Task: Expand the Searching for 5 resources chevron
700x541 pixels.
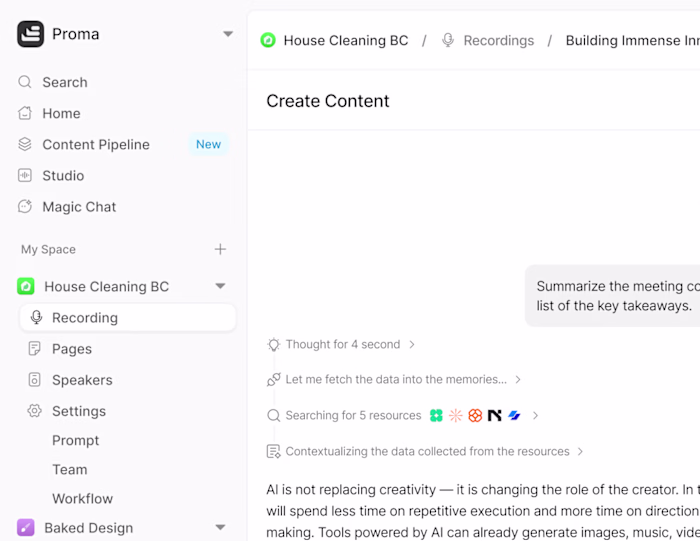Action: 535,416
